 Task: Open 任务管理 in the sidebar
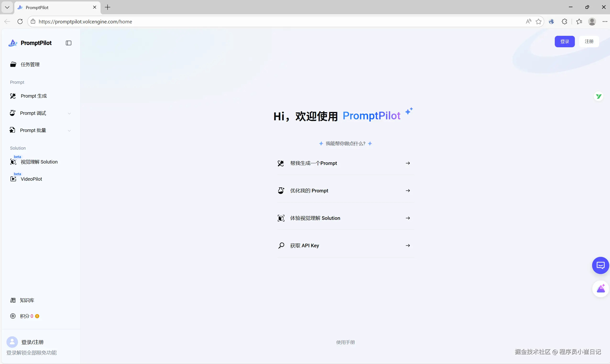click(x=30, y=64)
